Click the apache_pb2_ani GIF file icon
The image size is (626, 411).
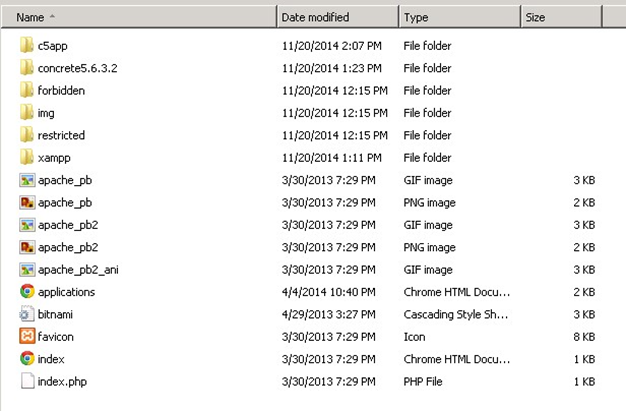pyautogui.click(x=27, y=269)
